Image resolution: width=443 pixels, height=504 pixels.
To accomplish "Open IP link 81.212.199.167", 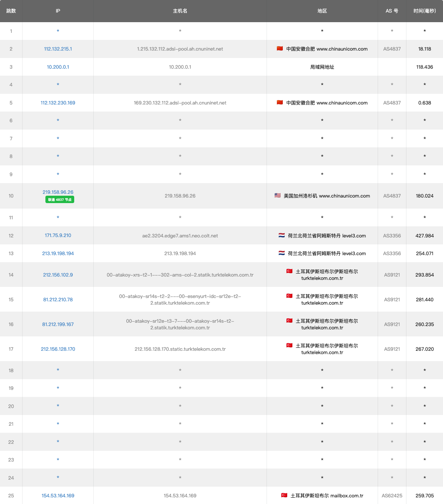I will (x=58, y=324).
